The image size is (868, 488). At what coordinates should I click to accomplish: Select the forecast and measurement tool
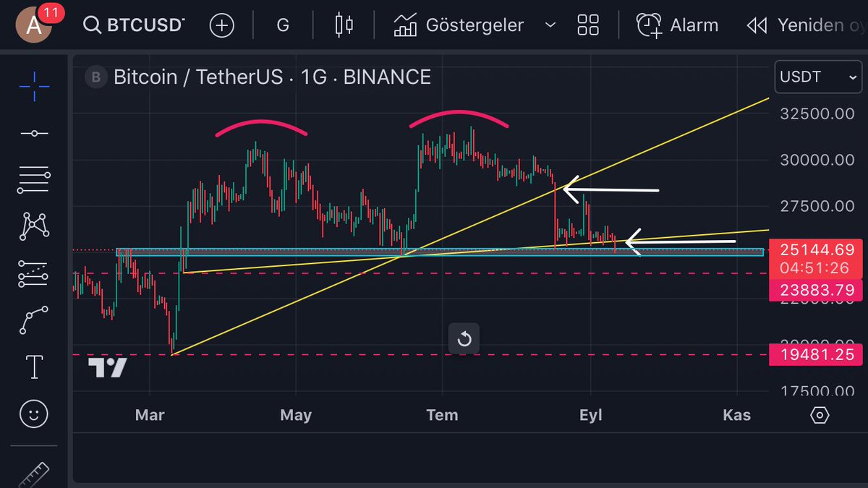[x=35, y=273]
